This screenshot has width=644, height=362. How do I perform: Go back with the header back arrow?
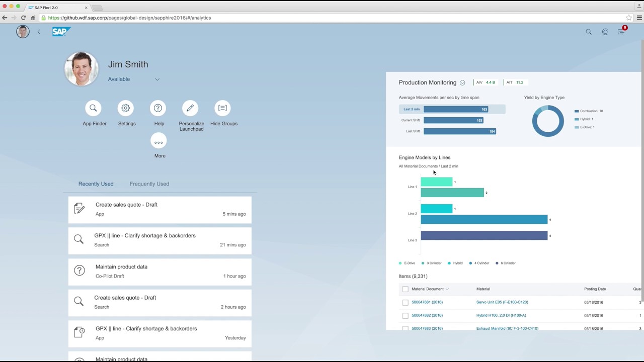click(39, 32)
